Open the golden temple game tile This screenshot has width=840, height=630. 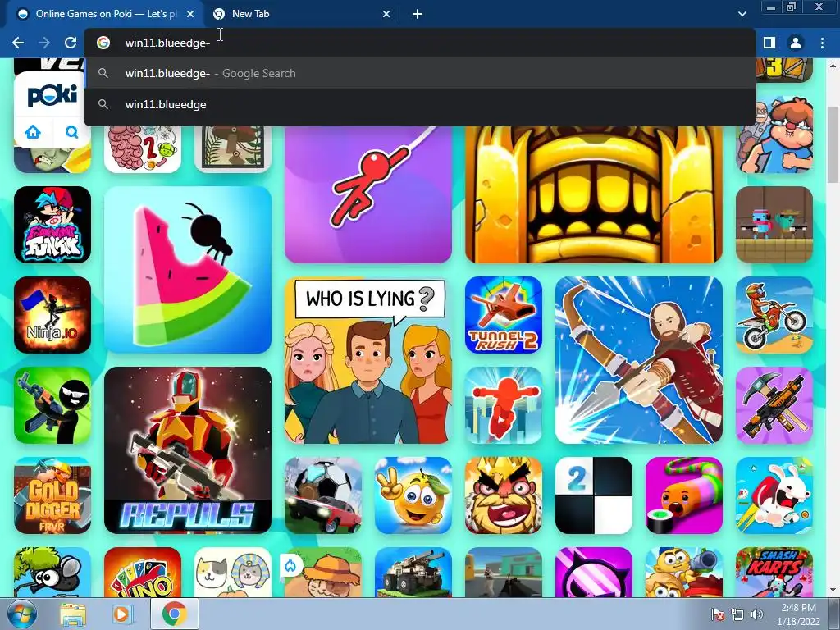pos(594,194)
